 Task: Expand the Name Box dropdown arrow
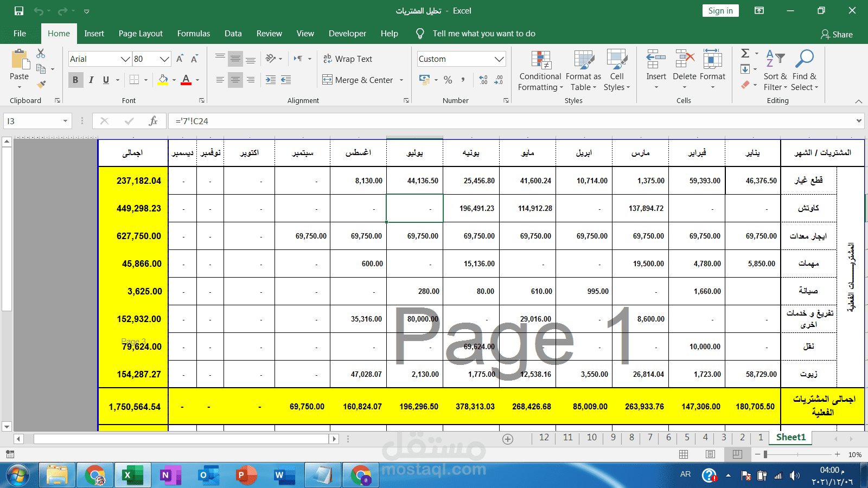point(65,121)
